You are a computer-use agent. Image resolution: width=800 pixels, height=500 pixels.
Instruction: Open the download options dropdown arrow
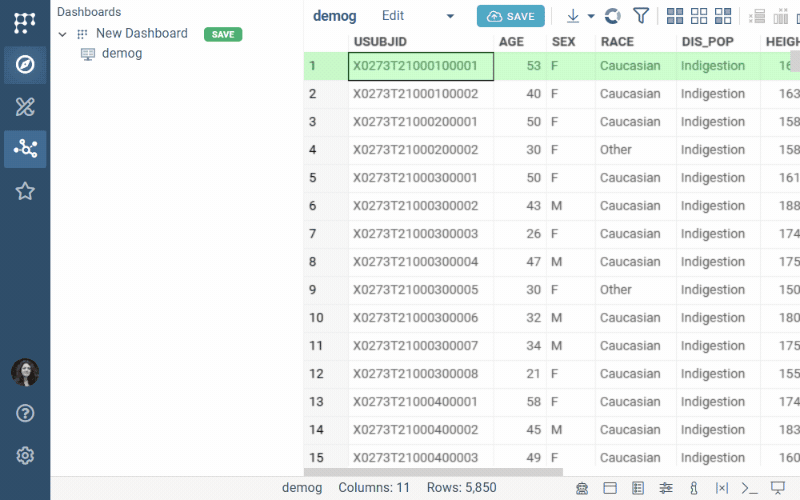point(591,16)
